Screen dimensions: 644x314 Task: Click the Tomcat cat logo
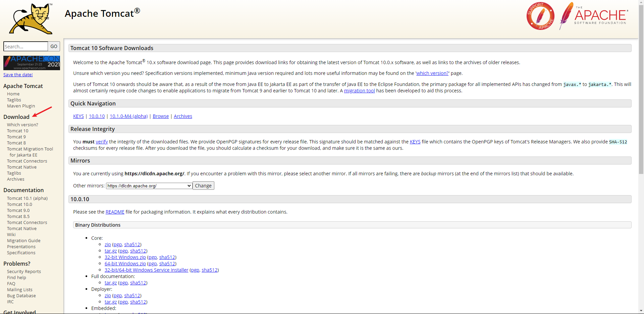pyautogui.click(x=31, y=19)
